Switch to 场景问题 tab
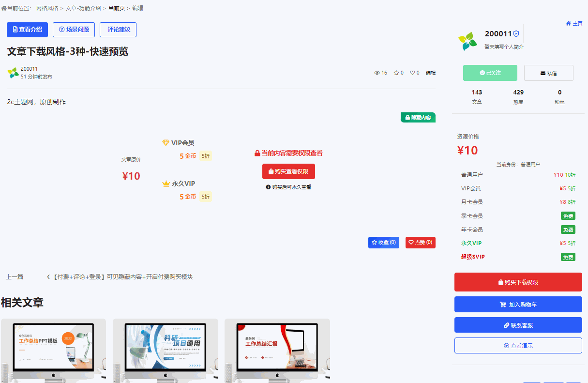This screenshot has height=383, width=588. pyautogui.click(x=74, y=30)
